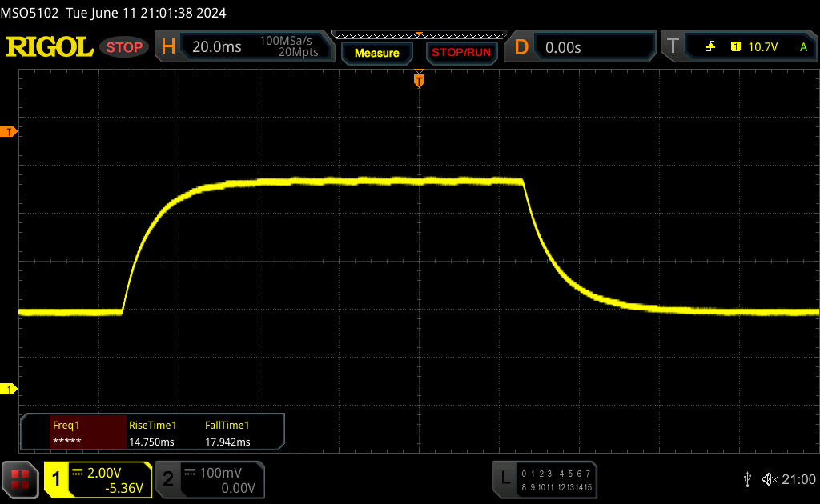The image size is (820, 504).
Task: Click the USB connection status icon
Action: [x=747, y=479]
